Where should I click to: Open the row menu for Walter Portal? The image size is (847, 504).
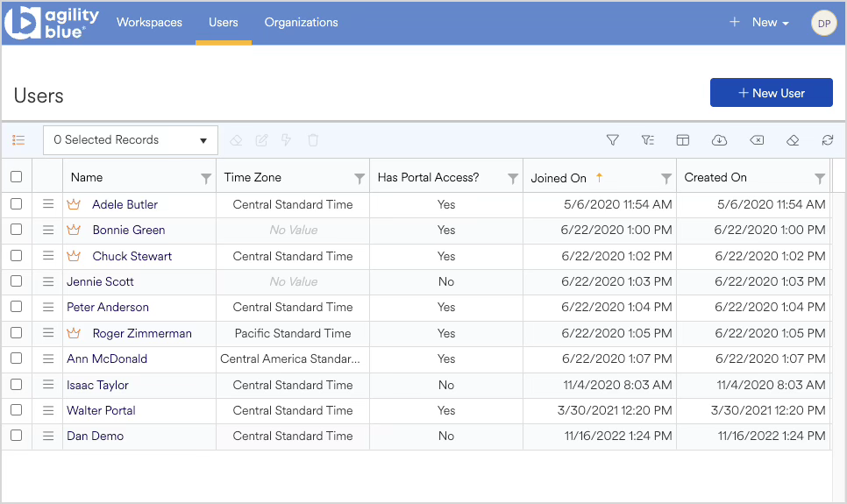[48, 410]
